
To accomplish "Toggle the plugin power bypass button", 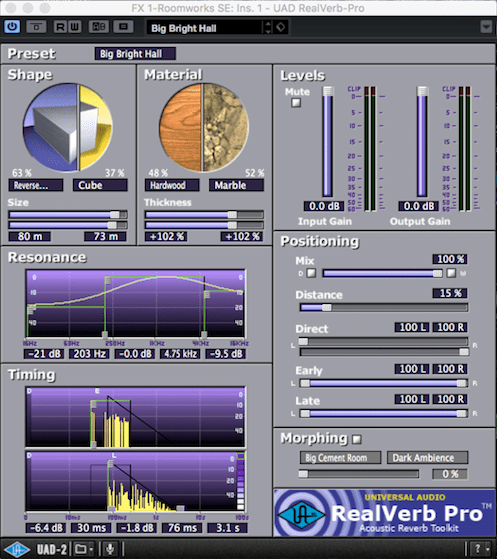I will point(12,27).
